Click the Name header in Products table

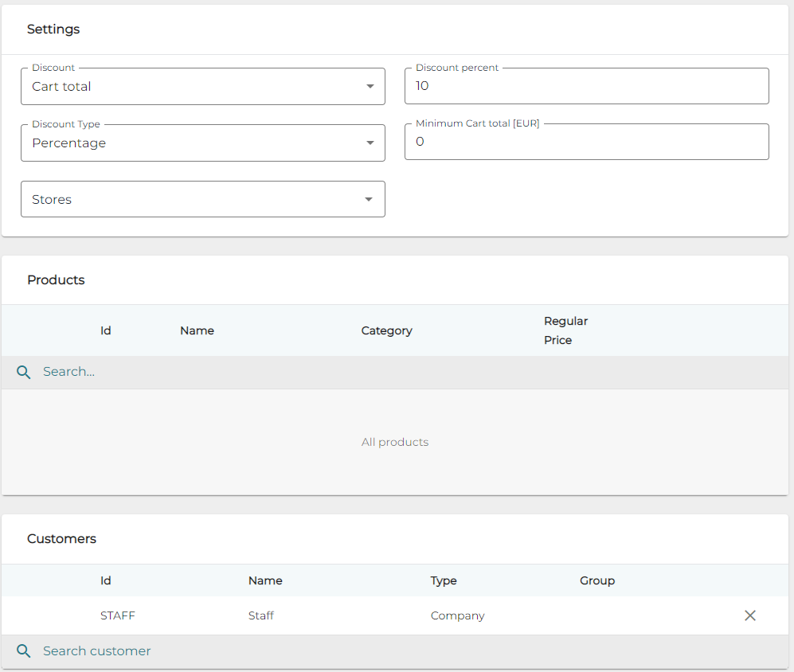pos(197,330)
